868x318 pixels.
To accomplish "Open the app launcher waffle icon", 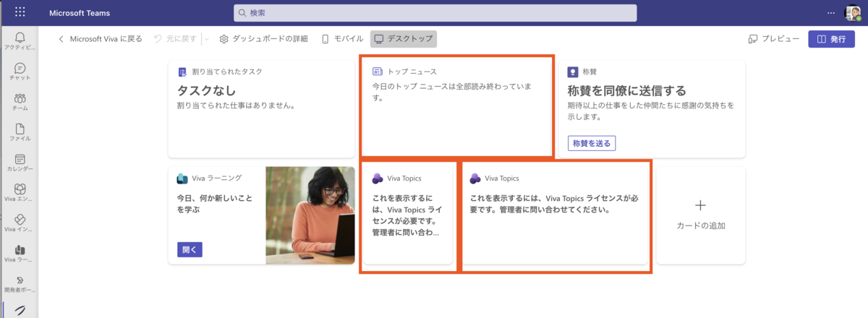I will [x=20, y=12].
